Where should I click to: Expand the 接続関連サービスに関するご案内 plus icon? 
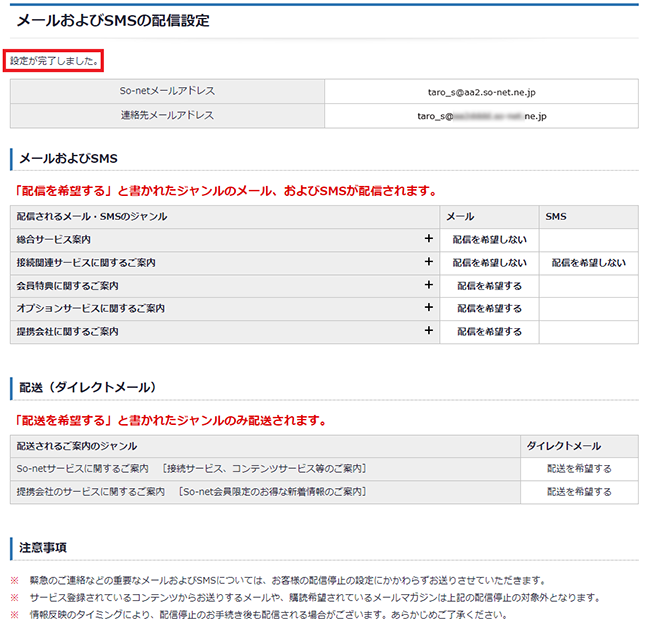click(428, 263)
